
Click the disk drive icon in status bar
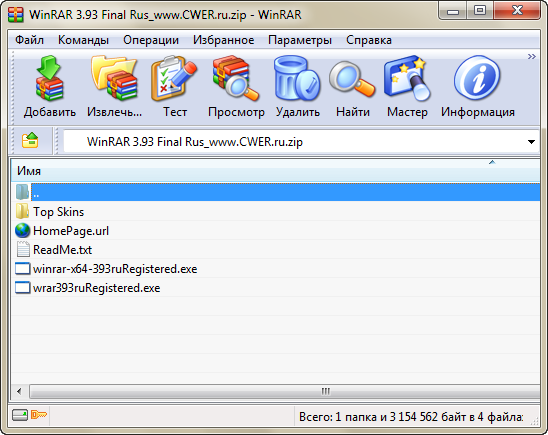tap(20, 415)
